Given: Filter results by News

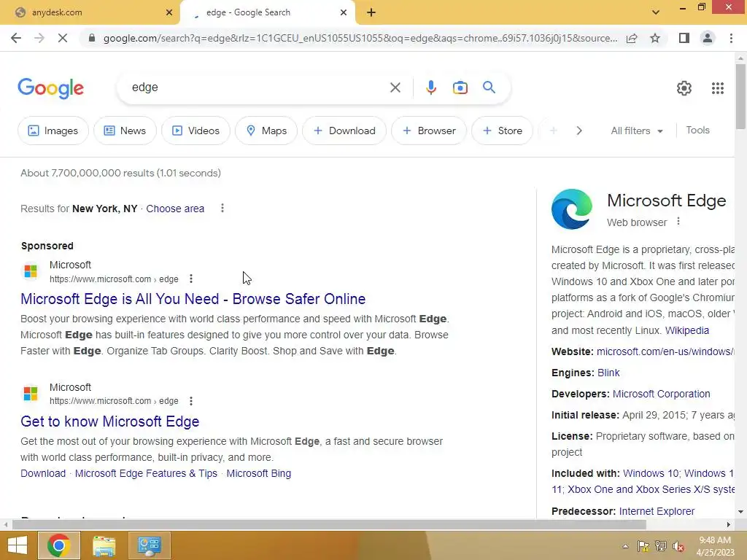Looking at the screenshot, I should (x=125, y=131).
